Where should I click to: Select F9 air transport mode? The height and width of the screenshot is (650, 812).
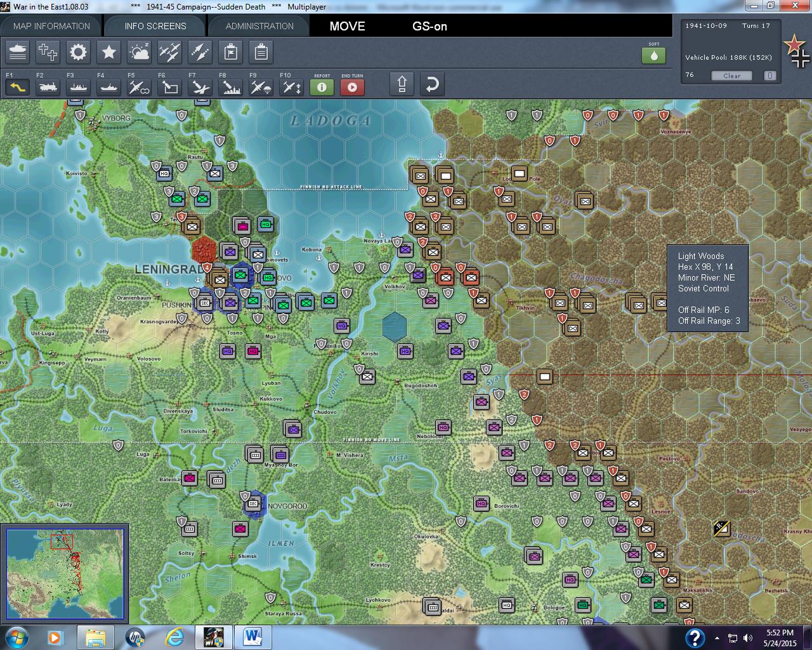point(261,86)
